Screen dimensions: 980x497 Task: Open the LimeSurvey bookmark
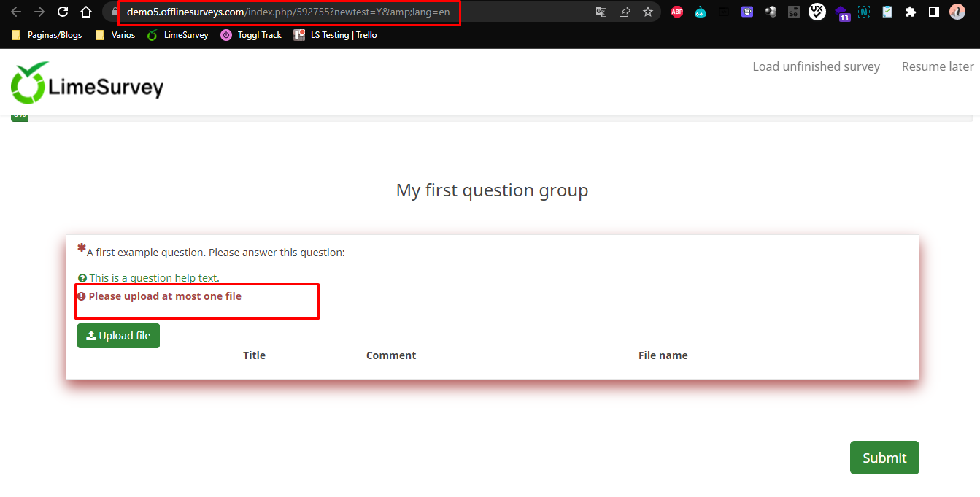pyautogui.click(x=178, y=35)
